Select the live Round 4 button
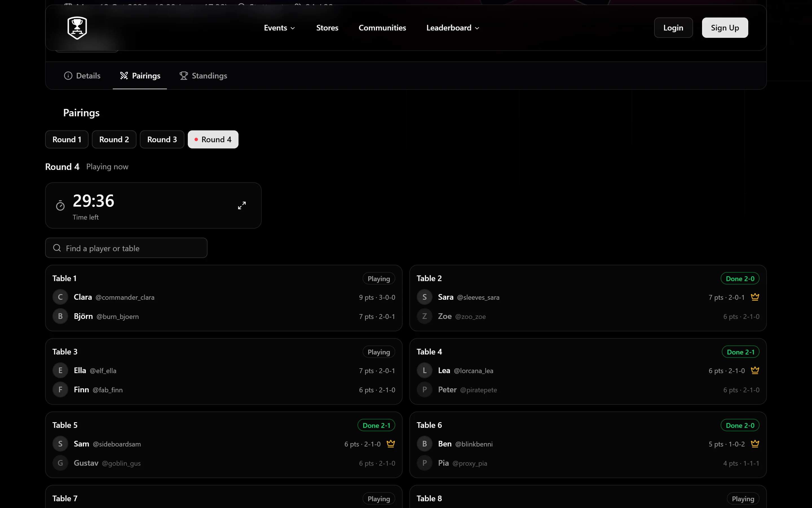Viewport: 812px width, 508px height. coord(213,139)
